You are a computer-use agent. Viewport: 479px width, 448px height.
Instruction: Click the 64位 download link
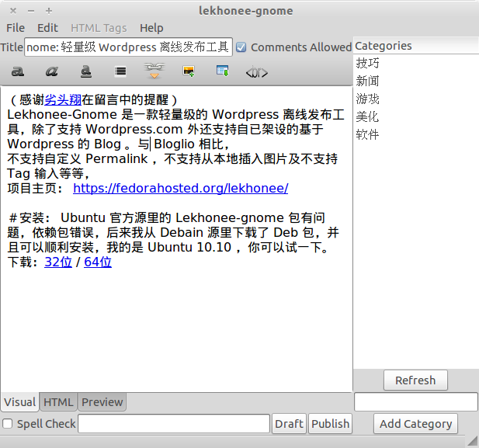pyautogui.click(x=98, y=262)
